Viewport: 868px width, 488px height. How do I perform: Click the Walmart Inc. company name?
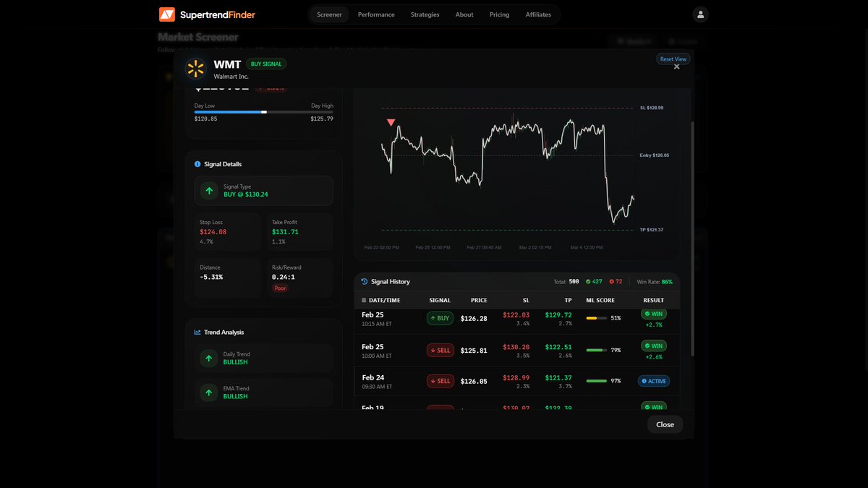tap(231, 76)
